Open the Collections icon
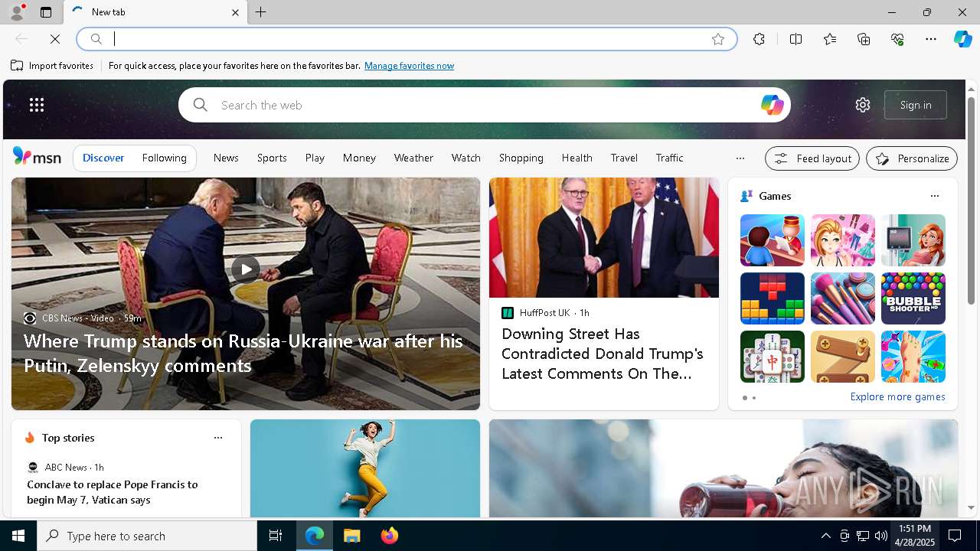Screen dimensions: 980x551 pos(864,39)
